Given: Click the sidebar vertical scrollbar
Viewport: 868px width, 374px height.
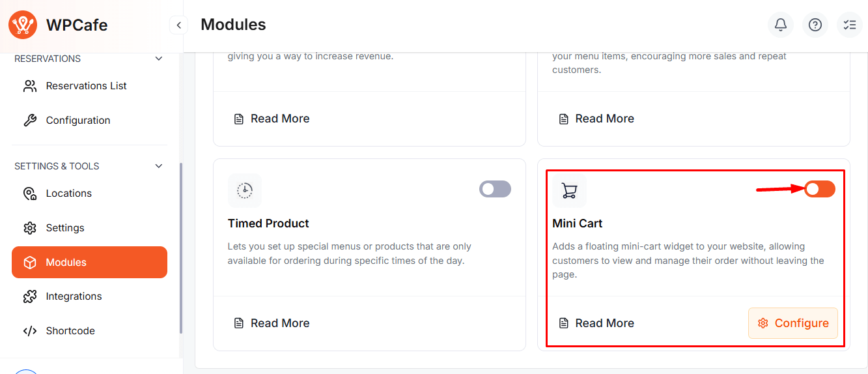Looking at the screenshot, I should point(181,248).
